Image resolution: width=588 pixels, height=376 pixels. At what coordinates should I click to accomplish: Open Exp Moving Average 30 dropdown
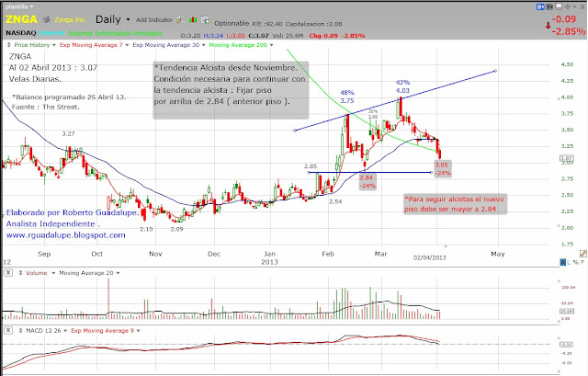tap(204, 45)
